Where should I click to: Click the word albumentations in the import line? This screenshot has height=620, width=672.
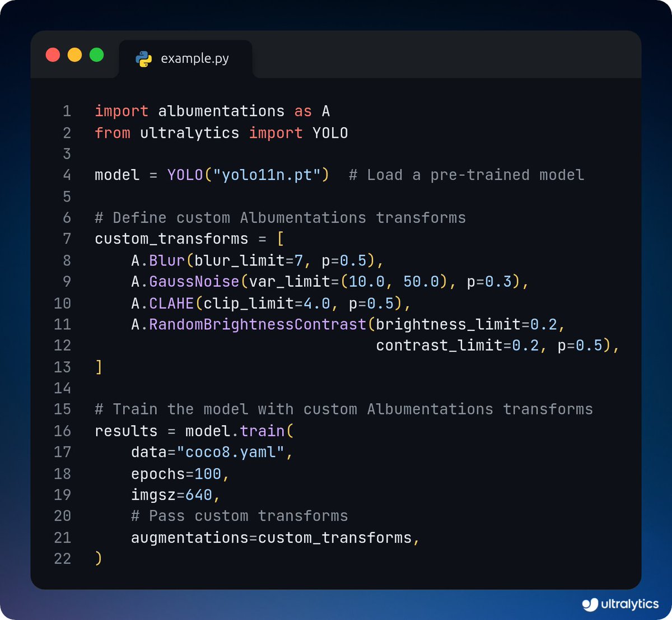point(221,111)
